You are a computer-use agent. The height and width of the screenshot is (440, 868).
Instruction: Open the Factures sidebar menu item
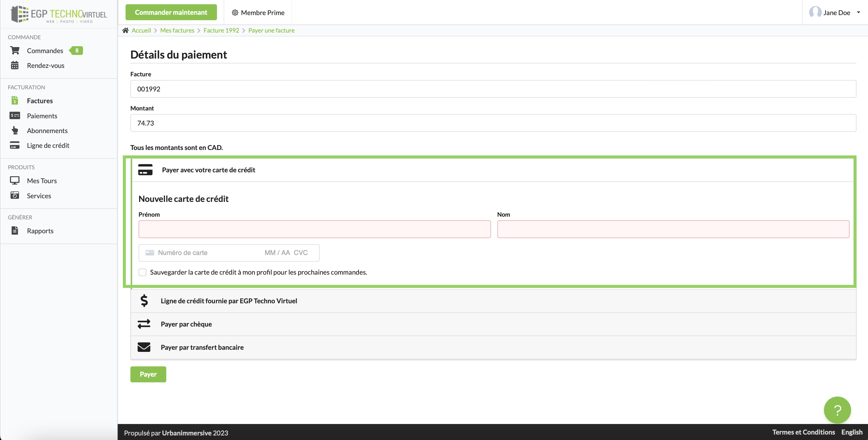(40, 101)
